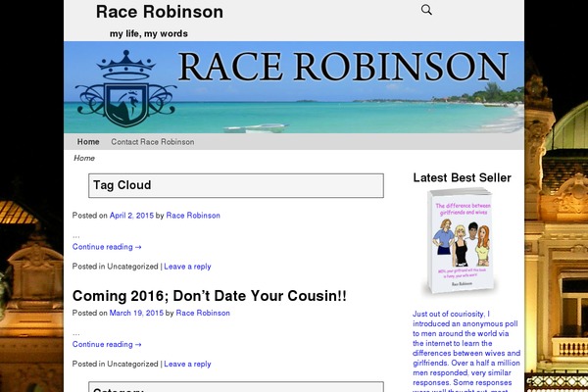Click Posted in Uncategorized under Coming 2016
The height and width of the screenshot is (392, 588).
(x=115, y=364)
